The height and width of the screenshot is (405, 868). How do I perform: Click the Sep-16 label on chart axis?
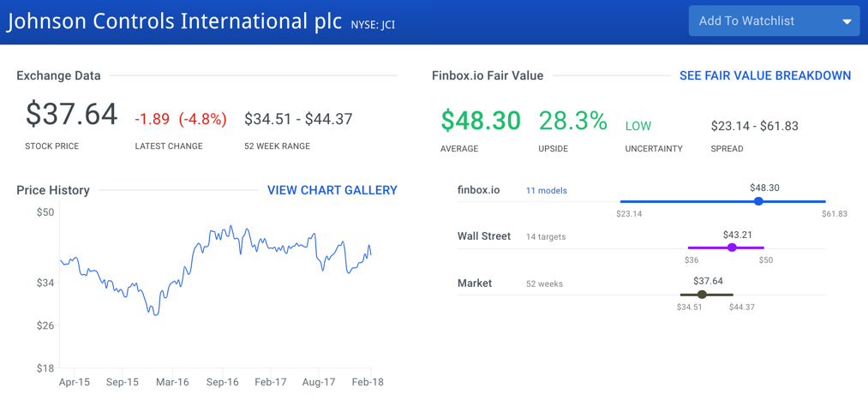tap(223, 383)
